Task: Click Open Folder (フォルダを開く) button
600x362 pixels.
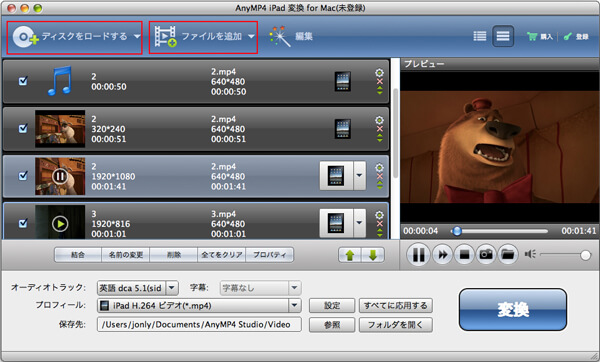Action: 396,324
